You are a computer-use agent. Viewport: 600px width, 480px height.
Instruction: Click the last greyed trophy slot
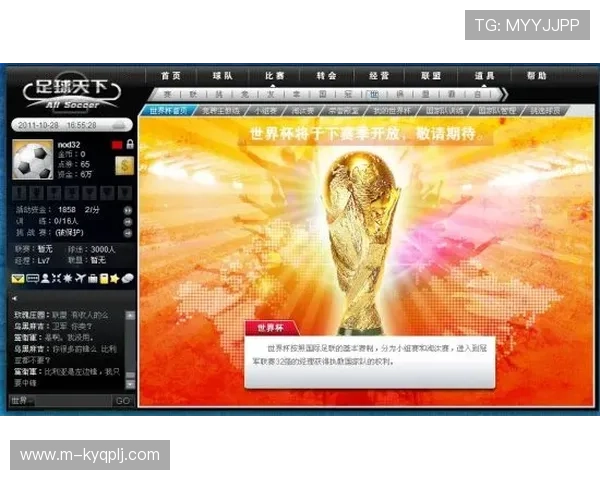click(125, 193)
